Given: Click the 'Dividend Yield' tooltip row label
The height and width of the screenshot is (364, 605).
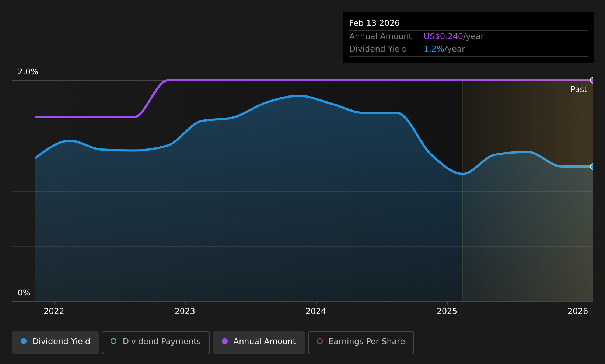Looking at the screenshot, I should click(378, 49).
